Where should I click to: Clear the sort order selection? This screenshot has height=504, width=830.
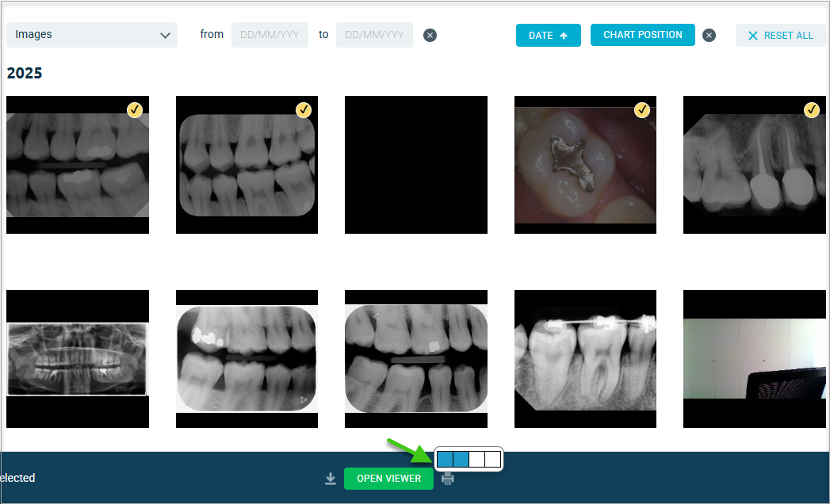coord(709,36)
